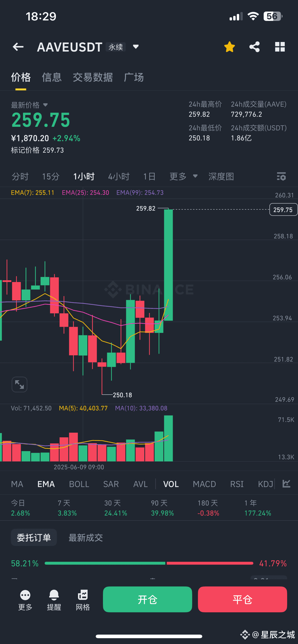The width and height of the screenshot is (298, 644).
Task: Toggle the MACD indicator
Action: (204, 484)
